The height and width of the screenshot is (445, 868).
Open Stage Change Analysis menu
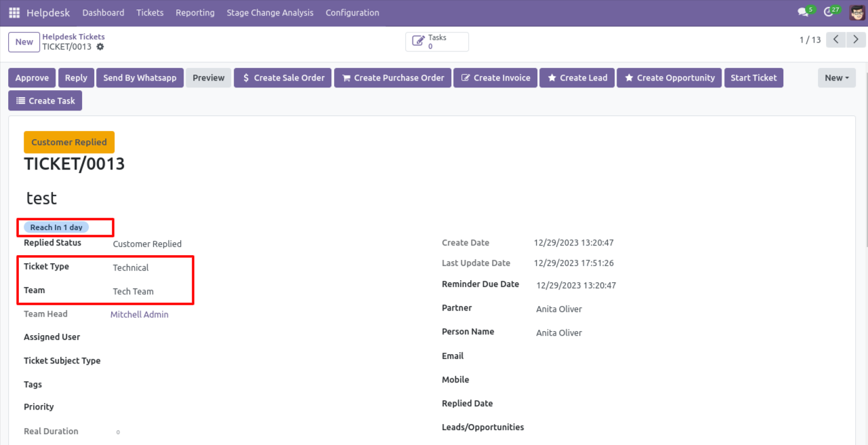coord(270,13)
